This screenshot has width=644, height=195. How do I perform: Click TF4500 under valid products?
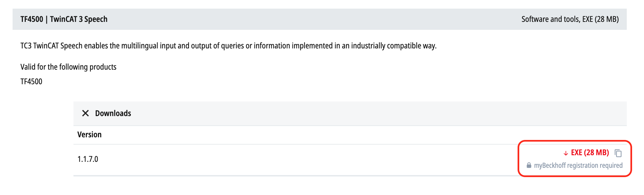31,82
